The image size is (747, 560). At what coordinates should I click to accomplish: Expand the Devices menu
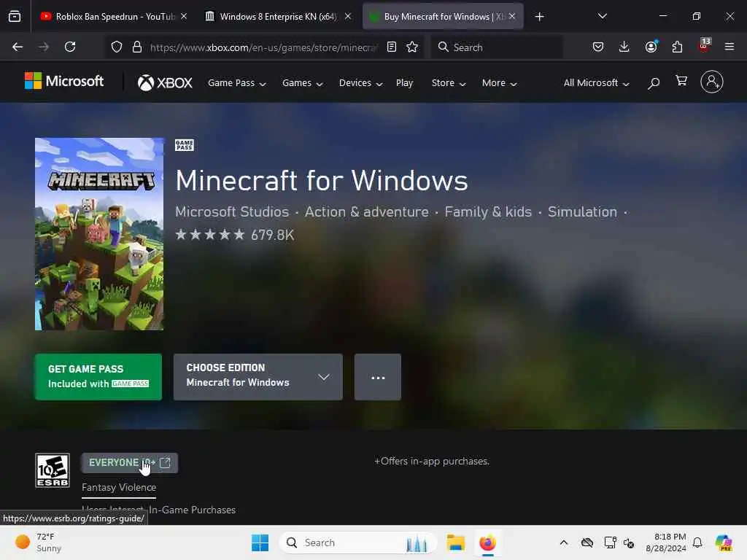pyautogui.click(x=360, y=83)
